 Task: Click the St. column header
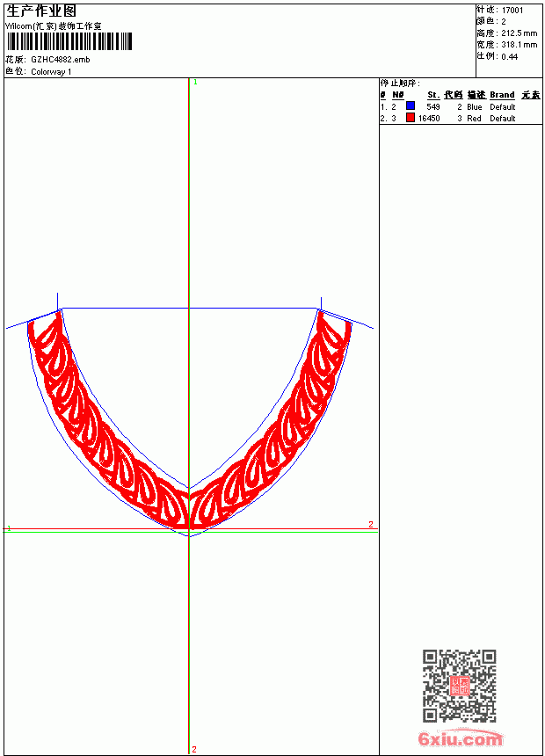[433, 95]
